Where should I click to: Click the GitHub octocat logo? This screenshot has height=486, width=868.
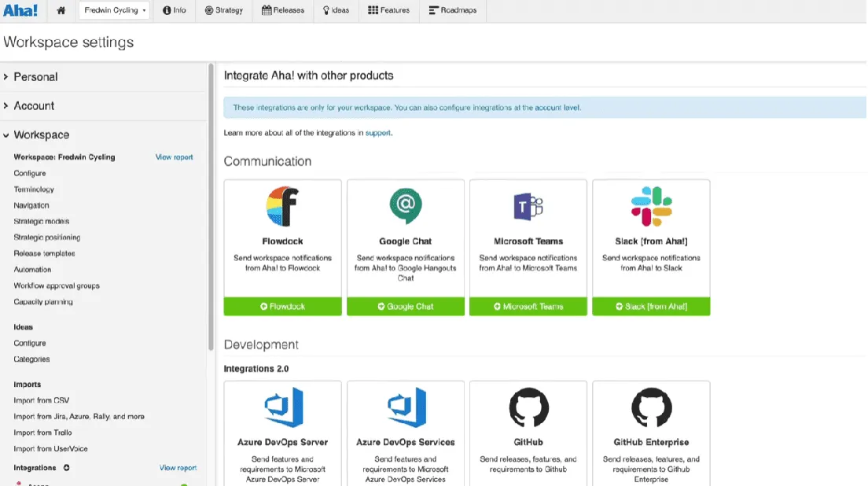click(528, 407)
